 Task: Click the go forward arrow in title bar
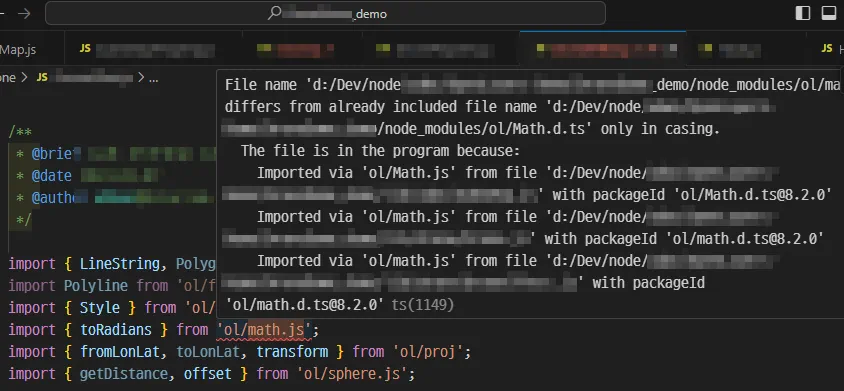coord(24,13)
